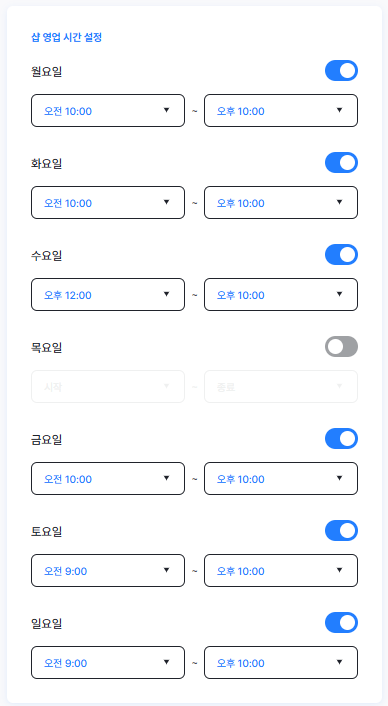Image resolution: width=388 pixels, height=706 pixels.
Task: Click arrow icon on 일요일 end time
Action: (x=339, y=662)
